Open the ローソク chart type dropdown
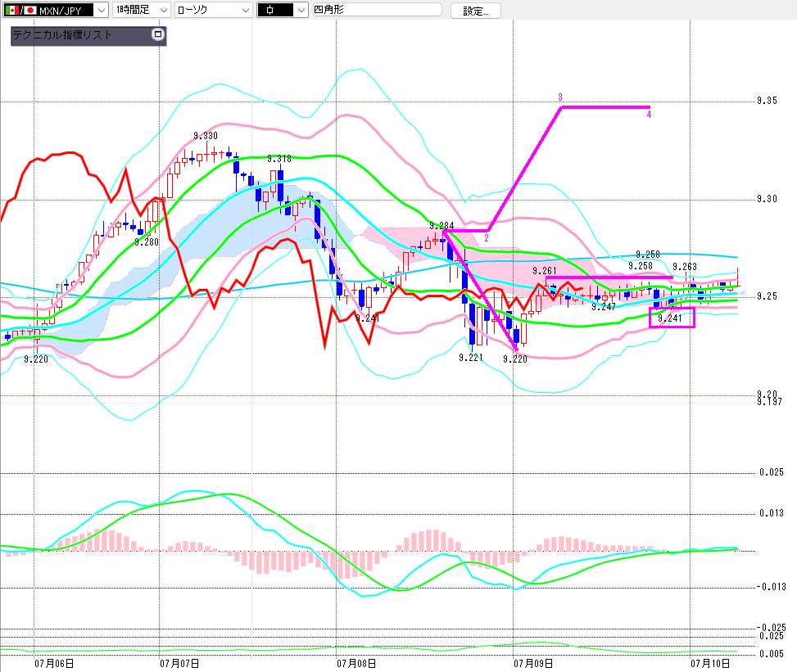The image size is (797, 672). click(214, 10)
